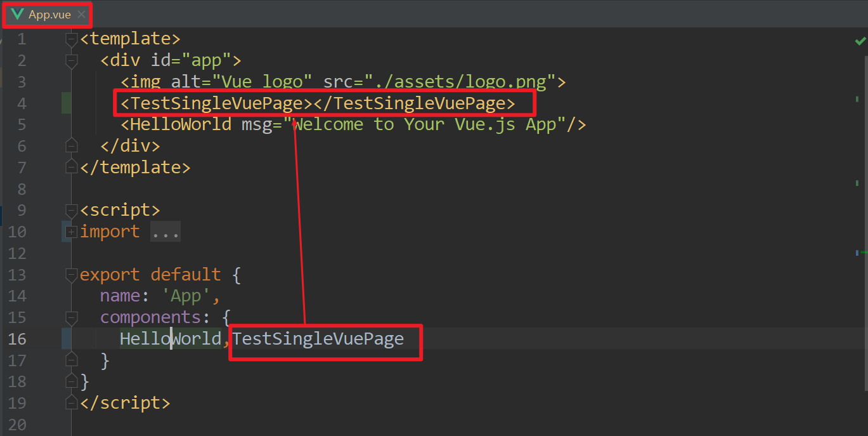Expand the collapsed '...' import placeholder
The height and width of the screenshot is (436, 868).
pos(165,232)
